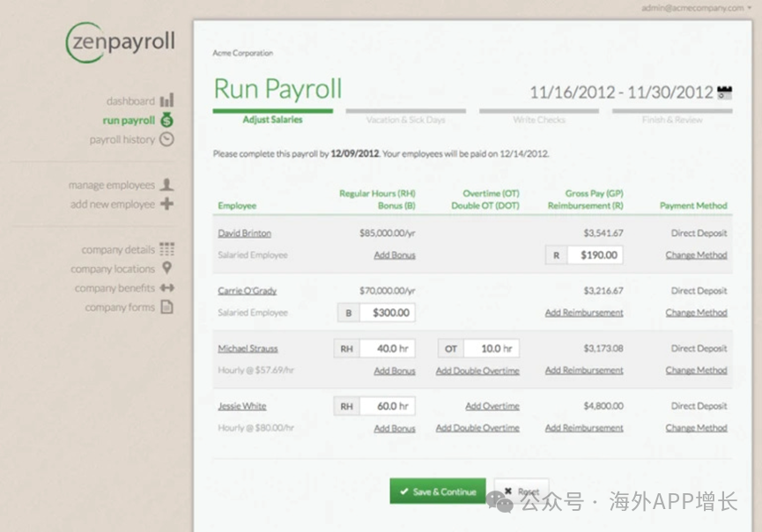
Task: Click the company details grid icon
Action: click(x=166, y=249)
